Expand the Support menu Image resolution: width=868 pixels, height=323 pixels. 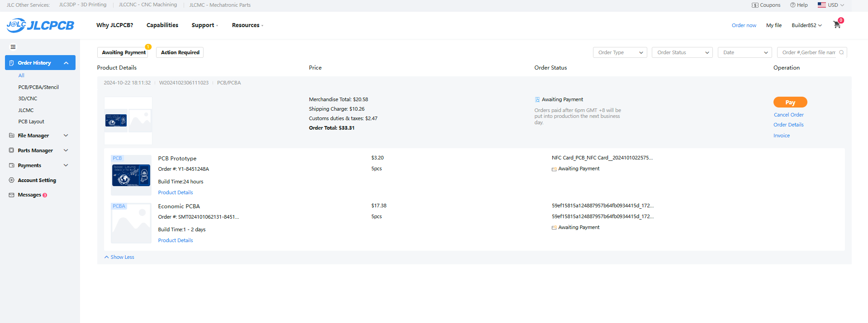[204, 25]
